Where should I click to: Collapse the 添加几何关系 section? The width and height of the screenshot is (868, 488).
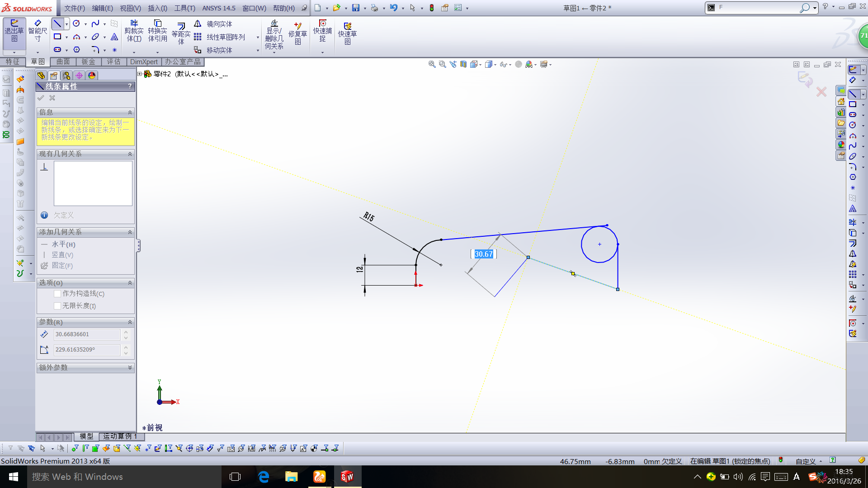coord(130,232)
